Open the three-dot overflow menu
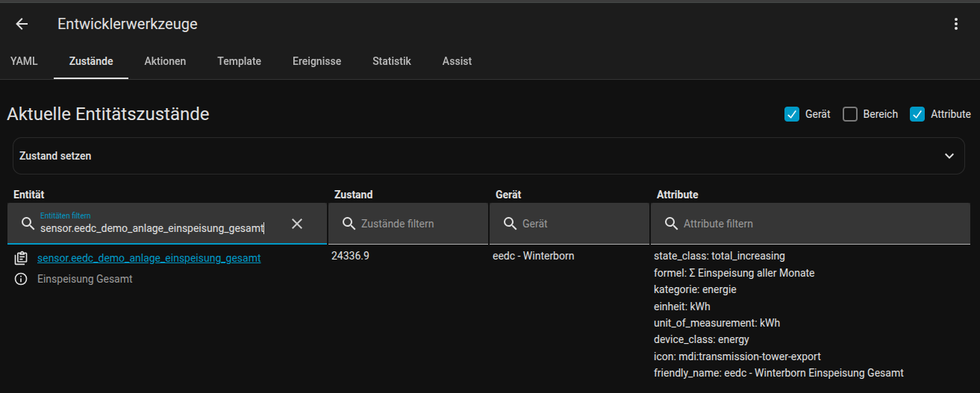980x393 pixels. [x=956, y=24]
